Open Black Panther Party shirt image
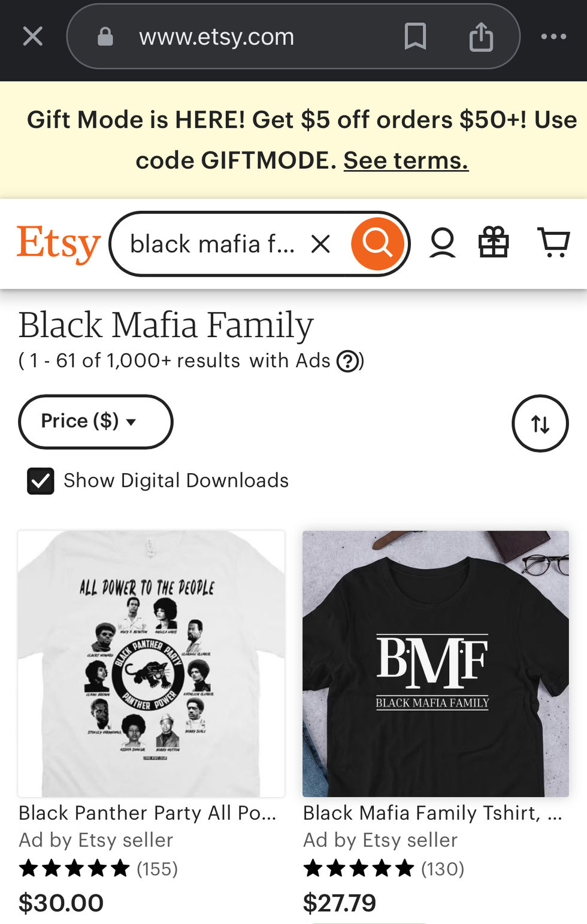The image size is (587, 924). point(152,664)
